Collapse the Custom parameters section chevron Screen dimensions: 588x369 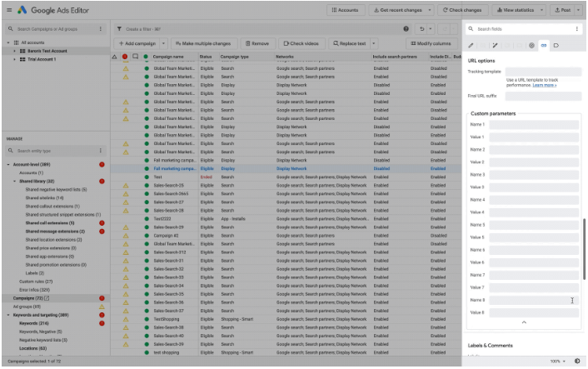tap(524, 322)
